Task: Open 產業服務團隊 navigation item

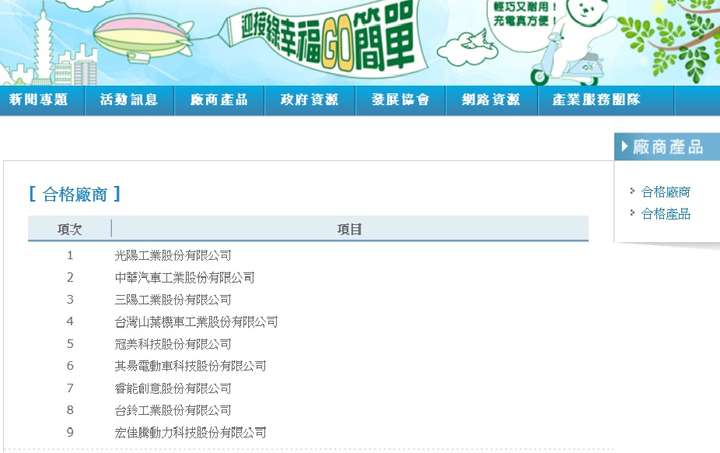Action: 596,100
